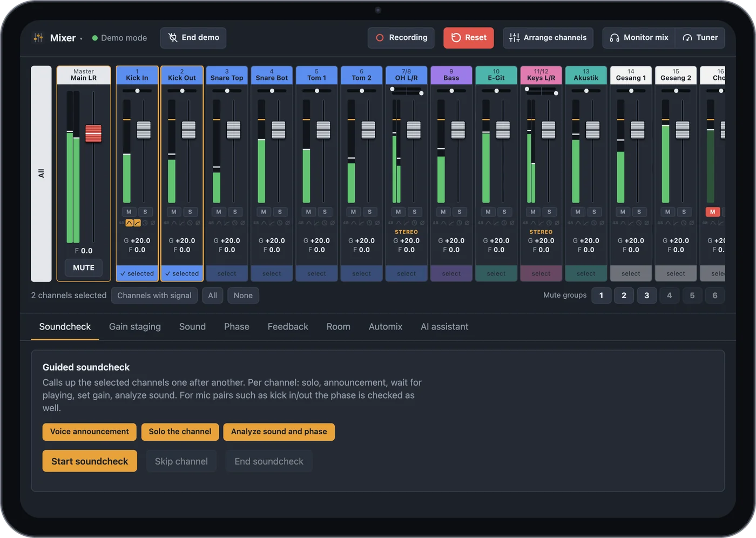This screenshot has height=538, width=756.
Task: Activate mute group 2
Action: tap(624, 295)
